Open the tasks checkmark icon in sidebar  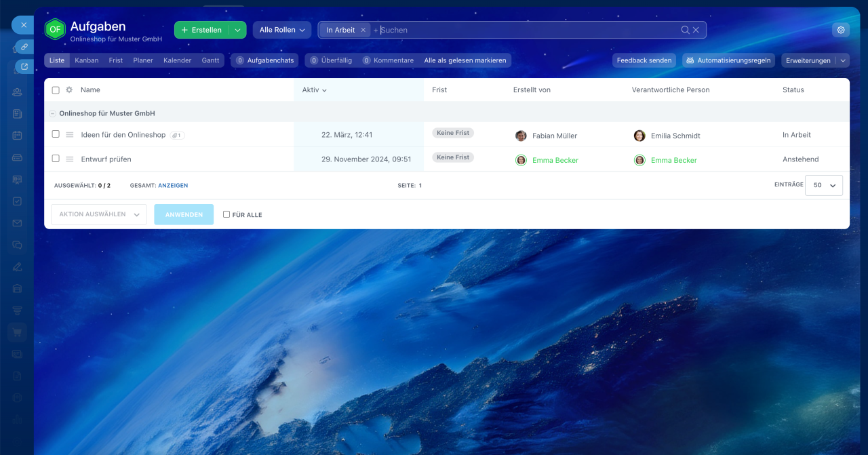pyautogui.click(x=17, y=201)
